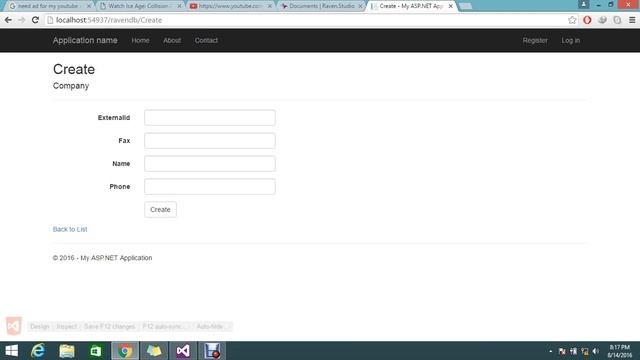Click 'Save F12 changes' option
The width and height of the screenshot is (640, 360).
pyautogui.click(x=109, y=327)
